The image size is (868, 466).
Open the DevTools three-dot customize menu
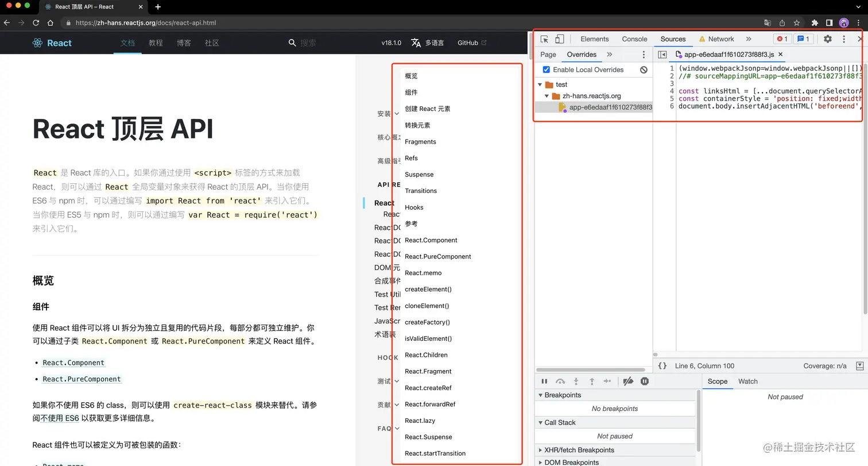pyautogui.click(x=844, y=39)
